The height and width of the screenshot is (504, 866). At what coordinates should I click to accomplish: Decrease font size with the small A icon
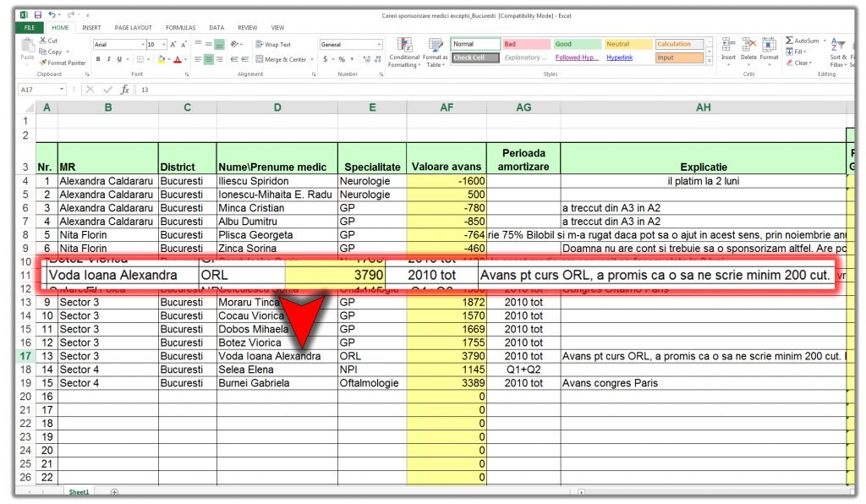pyautogui.click(x=184, y=44)
